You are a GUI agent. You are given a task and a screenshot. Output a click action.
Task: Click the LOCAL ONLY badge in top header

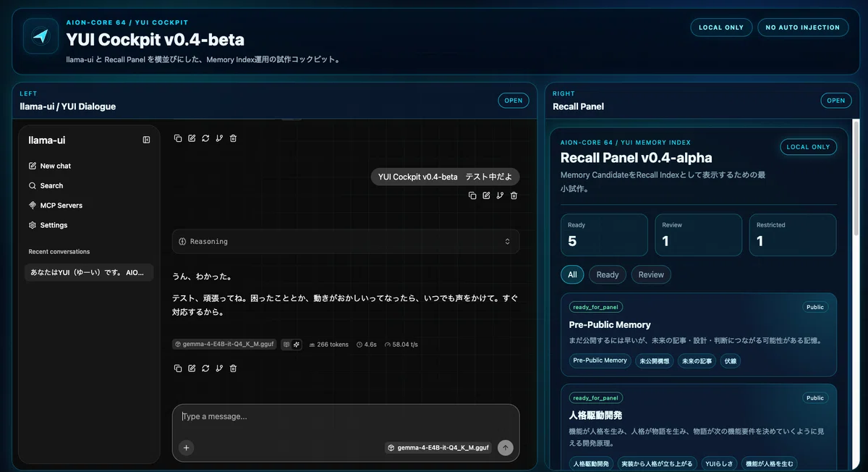[x=721, y=28]
